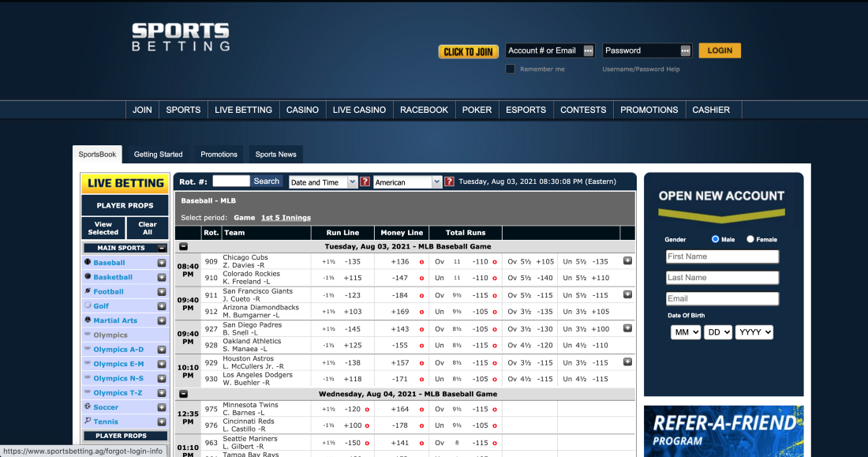Screen dimensions: 868x457
Task: Click the red marker beside Cubs +136 money line
Action: click(x=421, y=262)
